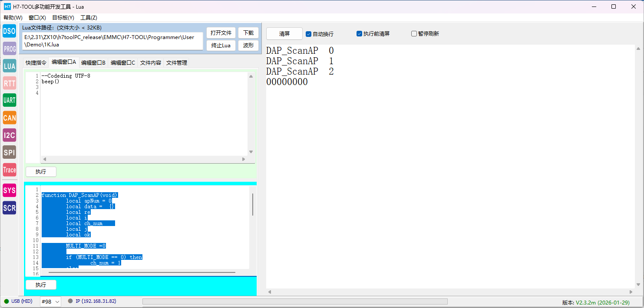The height and width of the screenshot is (308, 644).
Task: Click the Lua file path input field
Action: pyautogui.click(x=113, y=41)
